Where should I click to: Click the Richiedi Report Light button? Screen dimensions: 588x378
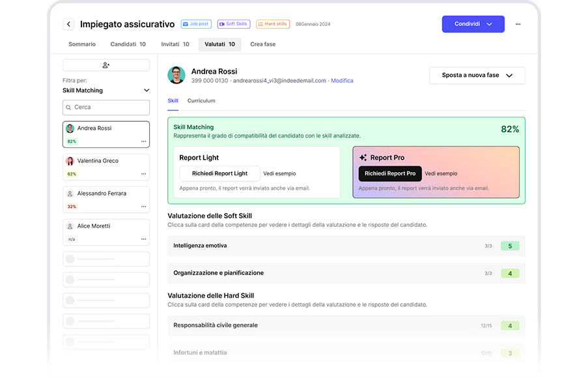(x=219, y=173)
